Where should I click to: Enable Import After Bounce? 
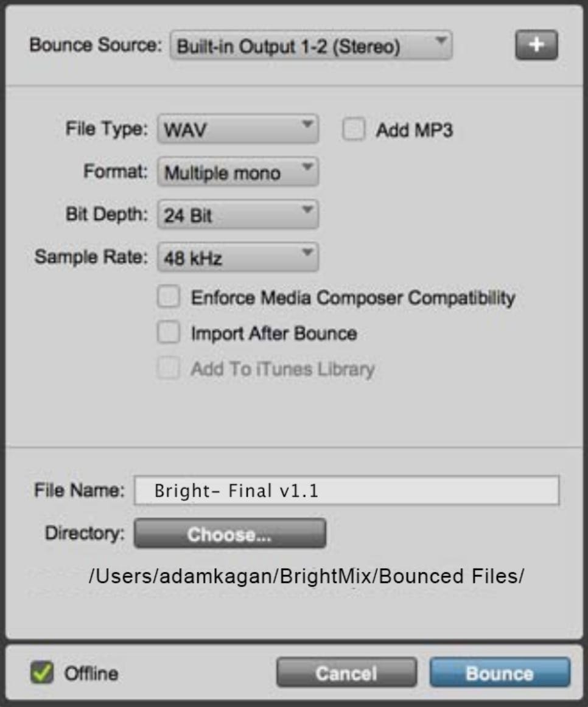[x=168, y=333]
